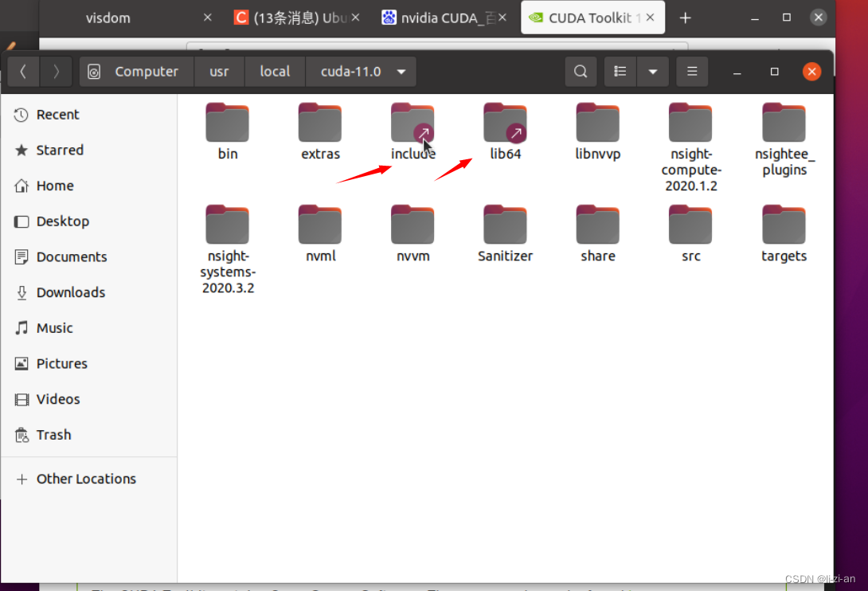Open Music in sidebar
The height and width of the screenshot is (591, 868).
[89, 328]
